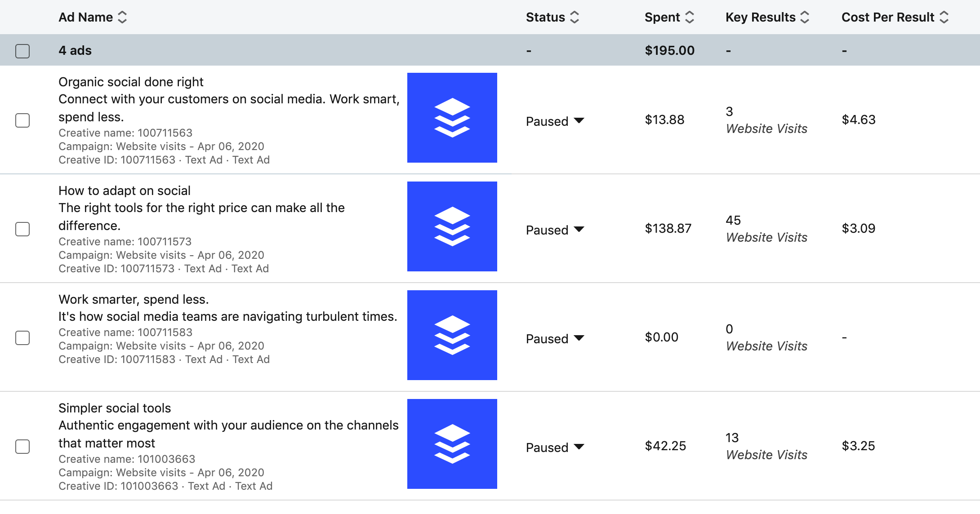Open 'Organic social done right' ad thumbnail

452,118
